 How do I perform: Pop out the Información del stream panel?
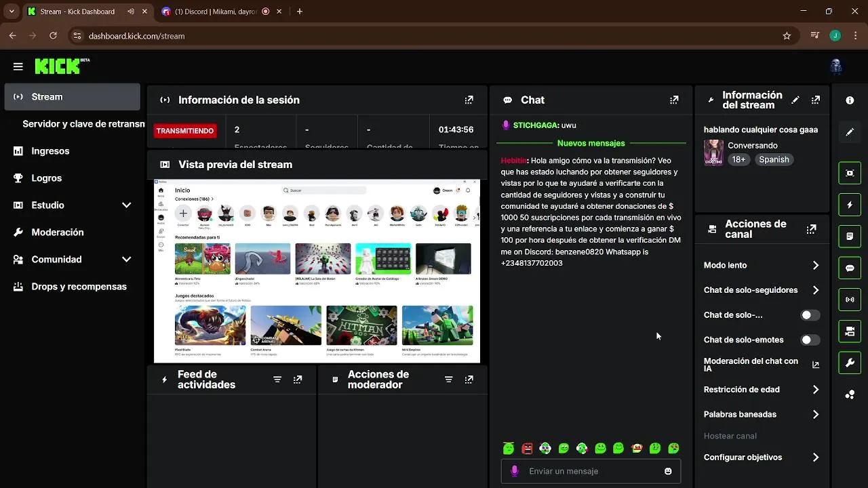click(x=816, y=100)
